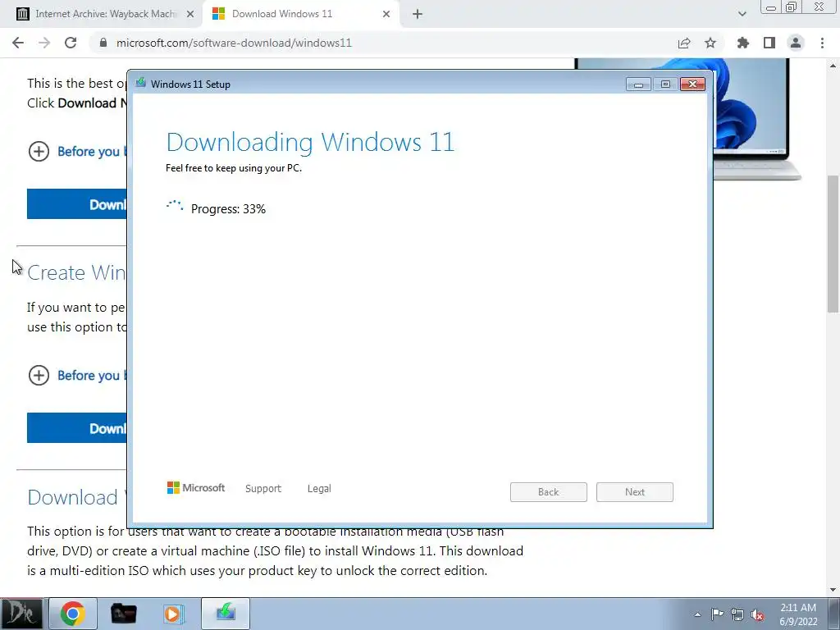Click the browser forward arrow
Screen dimensions: 840x630
click(x=44, y=43)
